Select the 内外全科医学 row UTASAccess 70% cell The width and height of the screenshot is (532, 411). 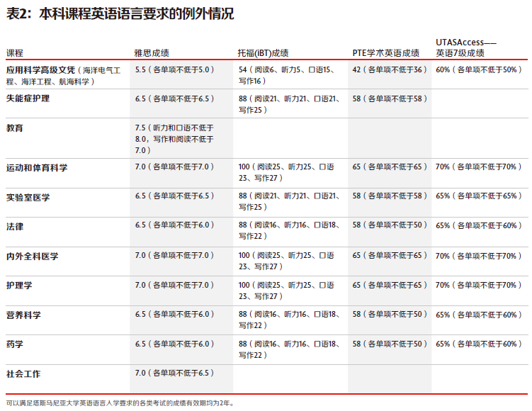point(478,256)
